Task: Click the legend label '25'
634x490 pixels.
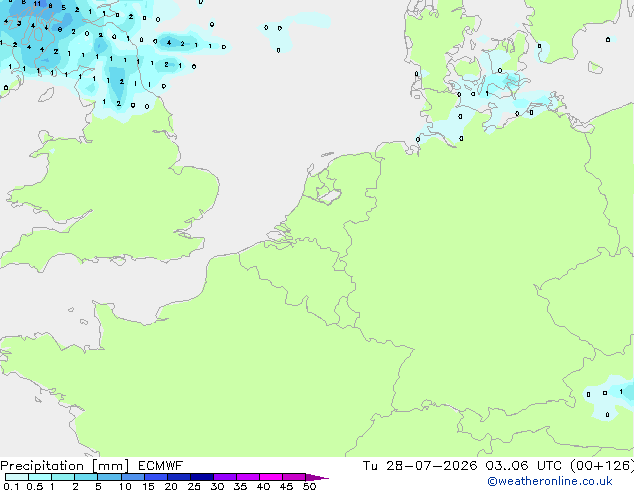Action: coord(194,486)
